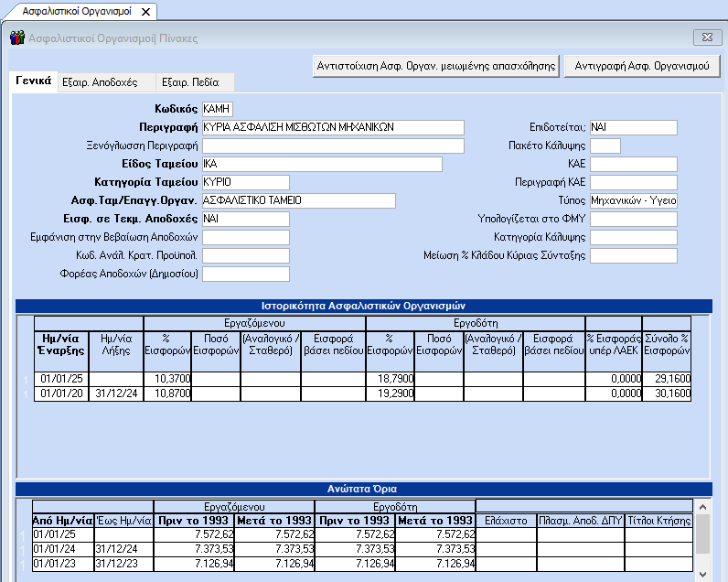
Task: Click the people icon beside Ασφαλιστικοί Οργανισμοί title
Action: pos(17,38)
